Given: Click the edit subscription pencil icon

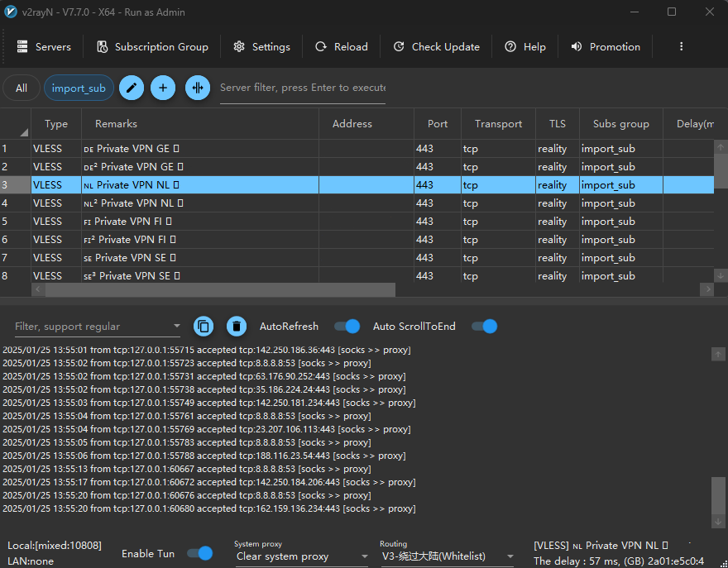Looking at the screenshot, I should [132, 88].
